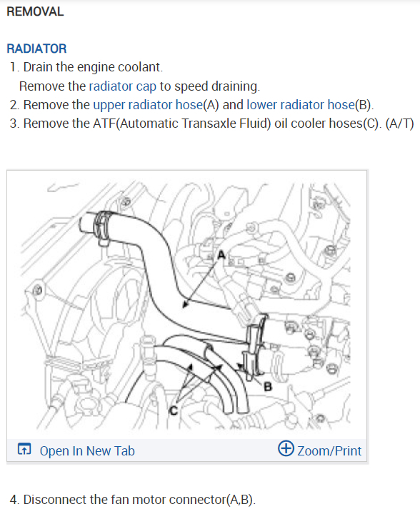Click step 3 ATF oil cooler hoses text
The height and width of the screenshot is (509, 420).
(202, 124)
